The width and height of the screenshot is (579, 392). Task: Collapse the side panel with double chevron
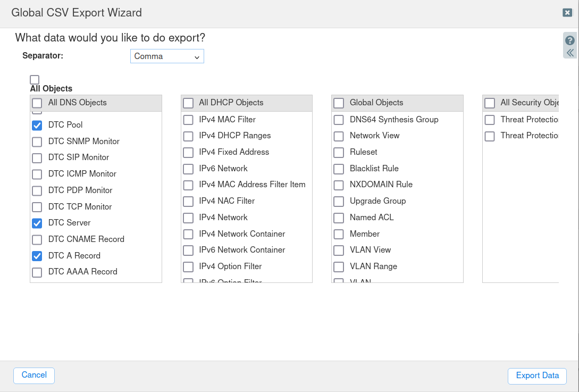coord(569,53)
